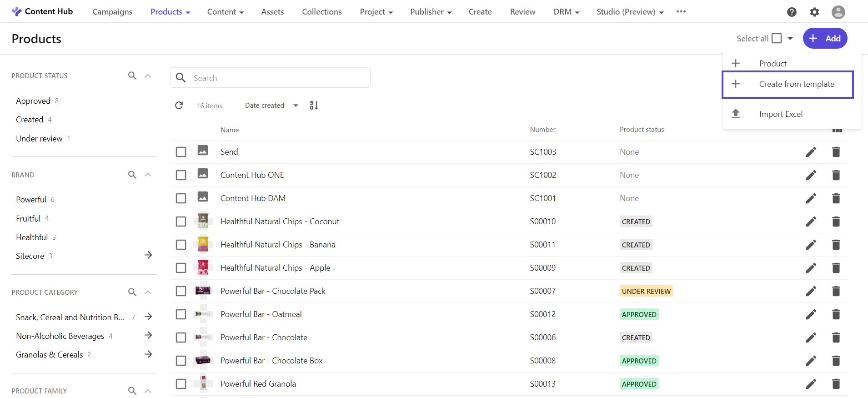This screenshot has width=868, height=398.
Task: Search within Brand facet
Action: 132,175
